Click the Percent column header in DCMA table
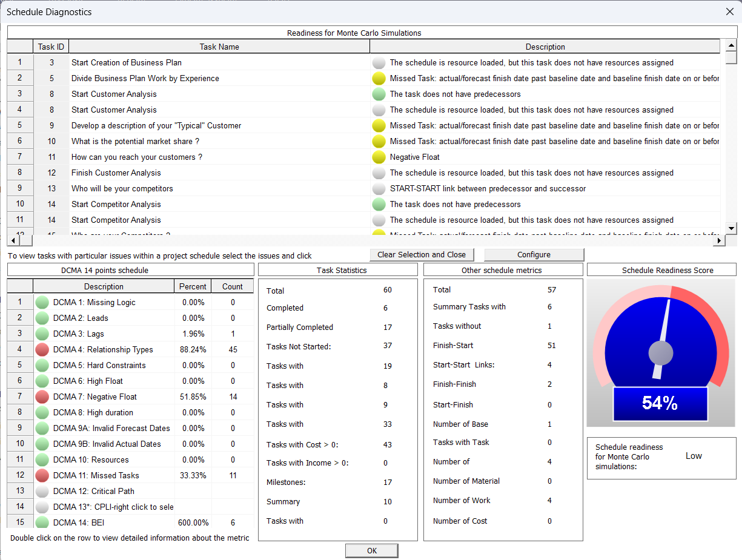 [x=193, y=286]
